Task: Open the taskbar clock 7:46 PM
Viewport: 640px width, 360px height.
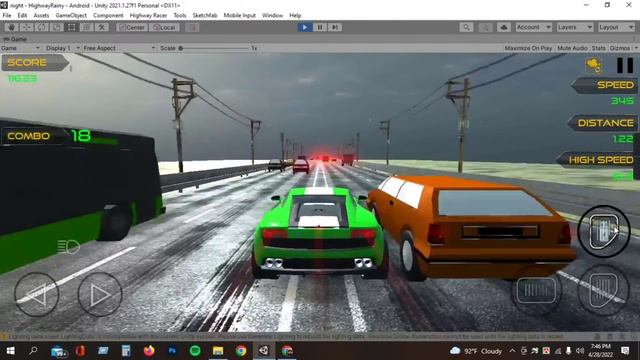Action: pyautogui.click(x=601, y=351)
